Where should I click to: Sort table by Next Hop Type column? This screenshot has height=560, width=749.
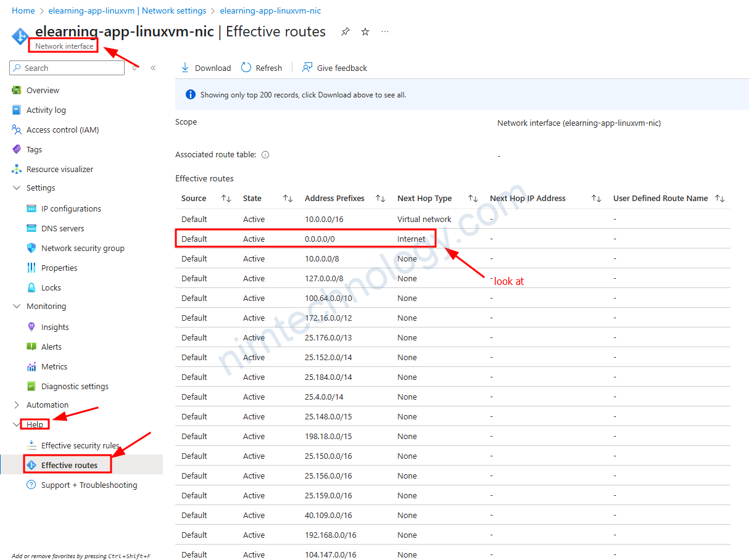(x=473, y=199)
